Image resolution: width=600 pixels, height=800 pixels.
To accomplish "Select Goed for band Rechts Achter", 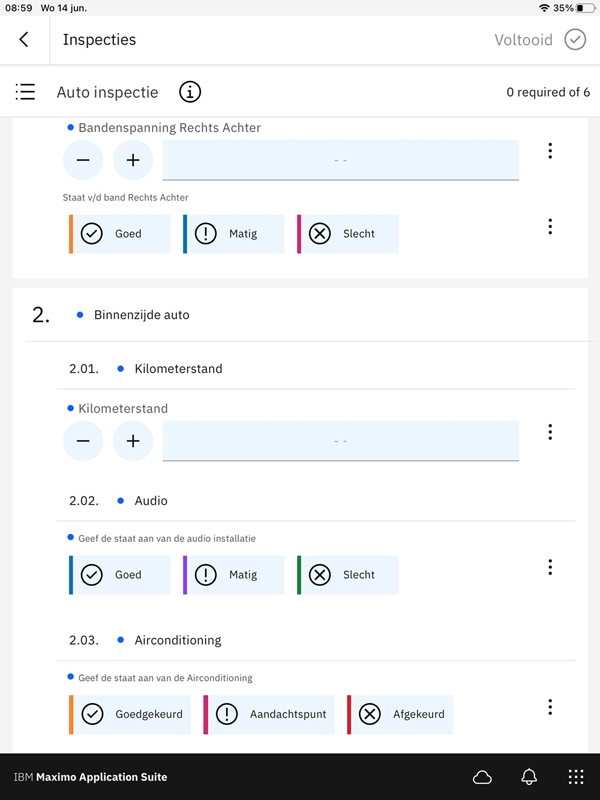I will coord(120,234).
